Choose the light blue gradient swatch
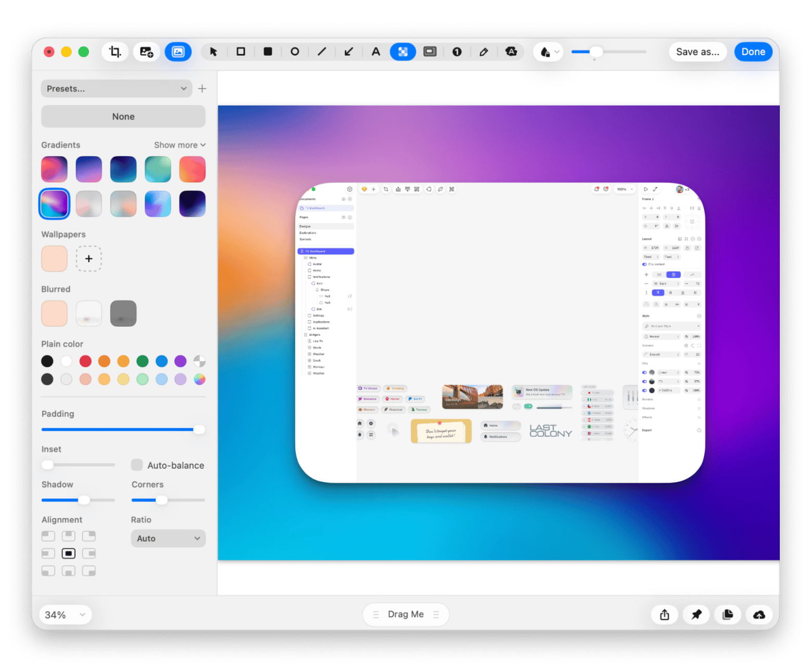 point(158,203)
